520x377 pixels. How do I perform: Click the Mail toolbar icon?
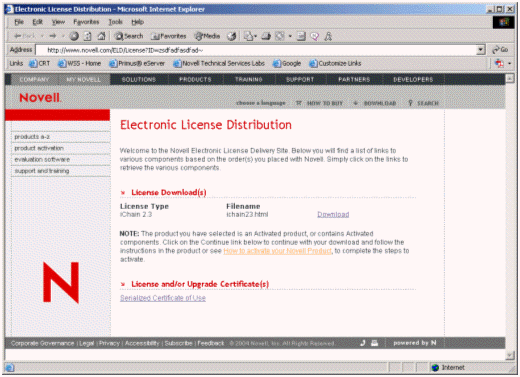(x=248, y=36)
